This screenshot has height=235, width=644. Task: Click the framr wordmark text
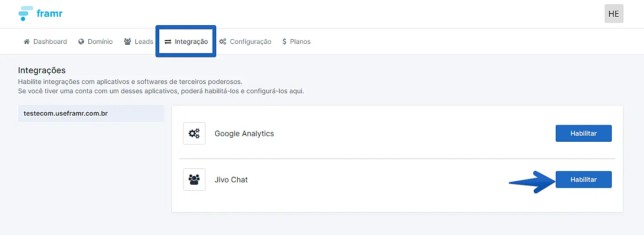tap(50, 14)
